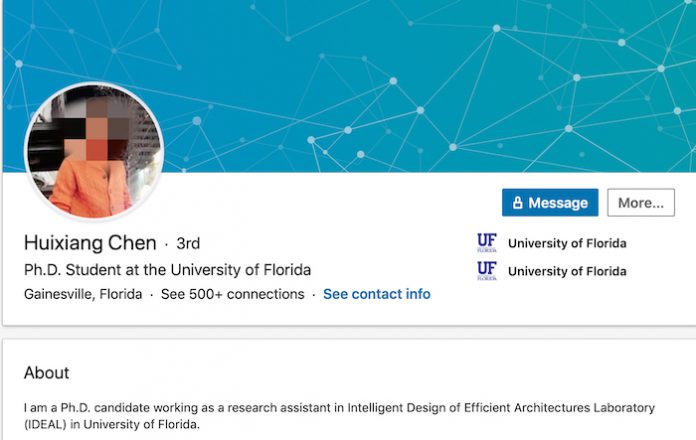Click the Ph.D. Student headline text
This screenshot has width=696, height=440.
coord(167,270)
